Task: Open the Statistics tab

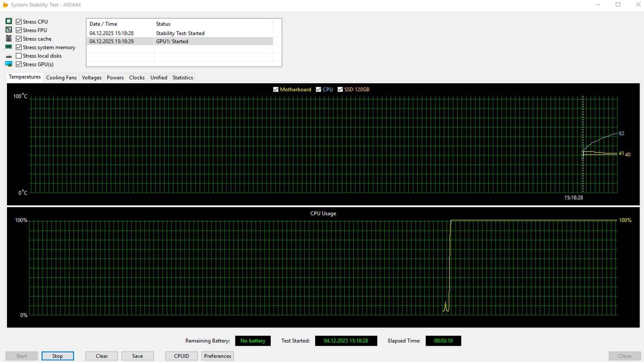Action: click(x=182, y=77)
